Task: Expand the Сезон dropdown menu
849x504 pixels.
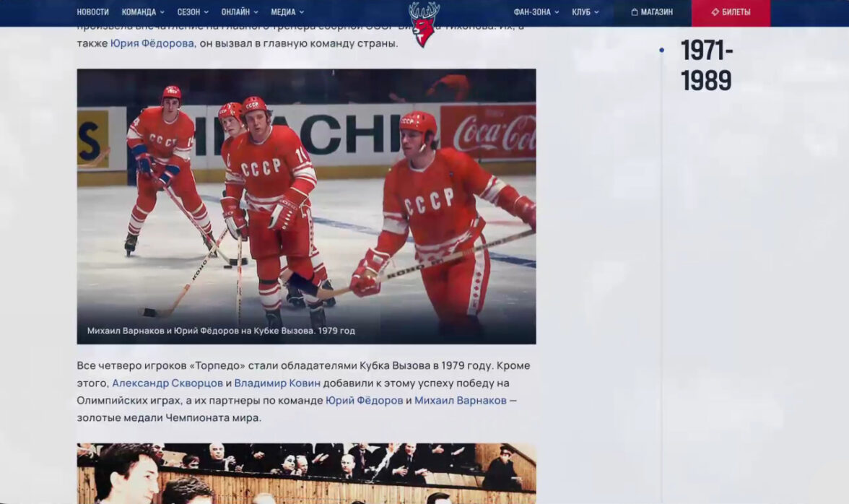Action: (192, 12)
